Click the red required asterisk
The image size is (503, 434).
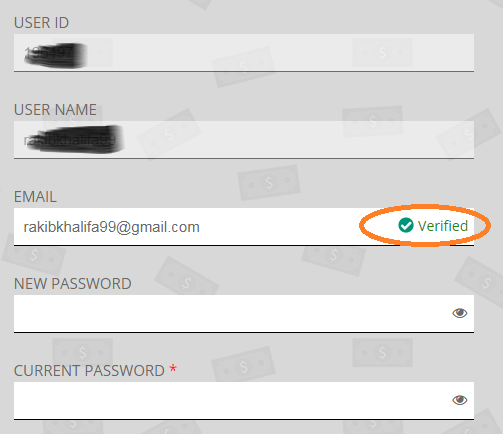click(173, 369)
